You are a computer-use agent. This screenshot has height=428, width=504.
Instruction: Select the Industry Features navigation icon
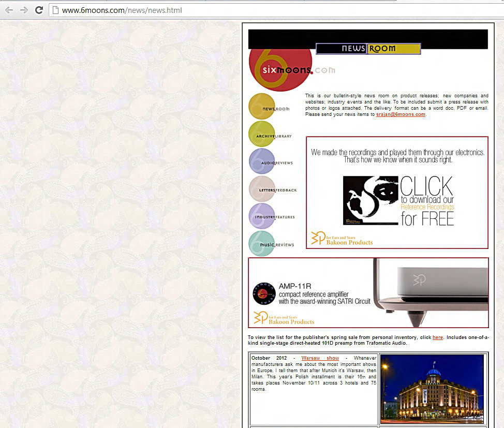coord(262,216)
